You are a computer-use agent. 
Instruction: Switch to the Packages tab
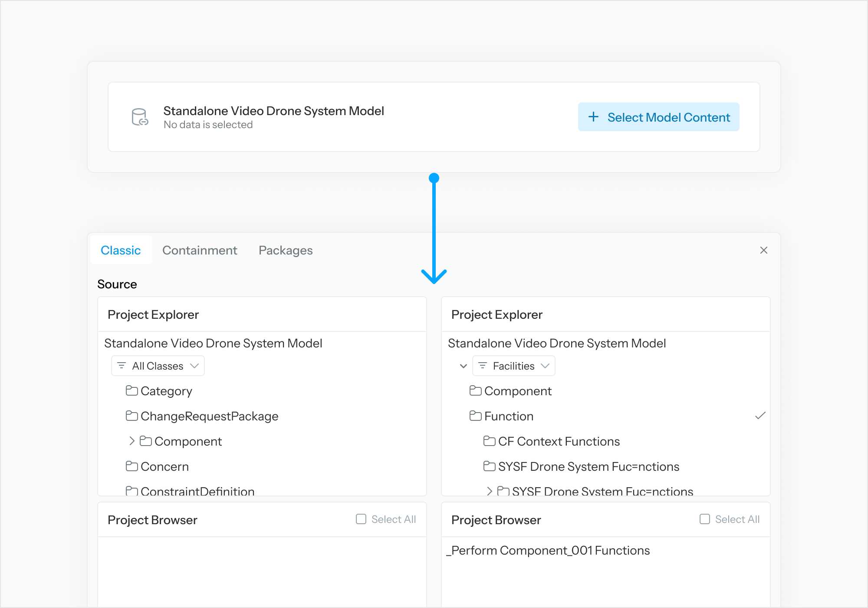[x=286, y=250]
